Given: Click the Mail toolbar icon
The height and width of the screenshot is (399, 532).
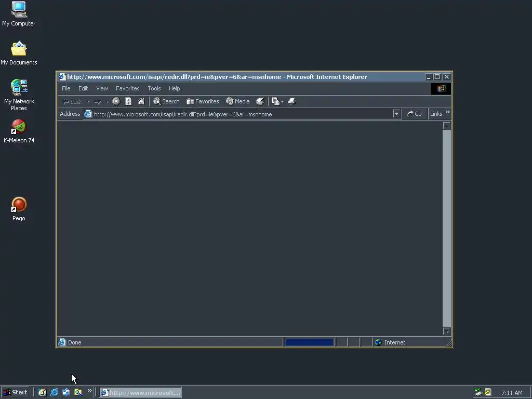Looking at the screenshot, I should (275, 101).
